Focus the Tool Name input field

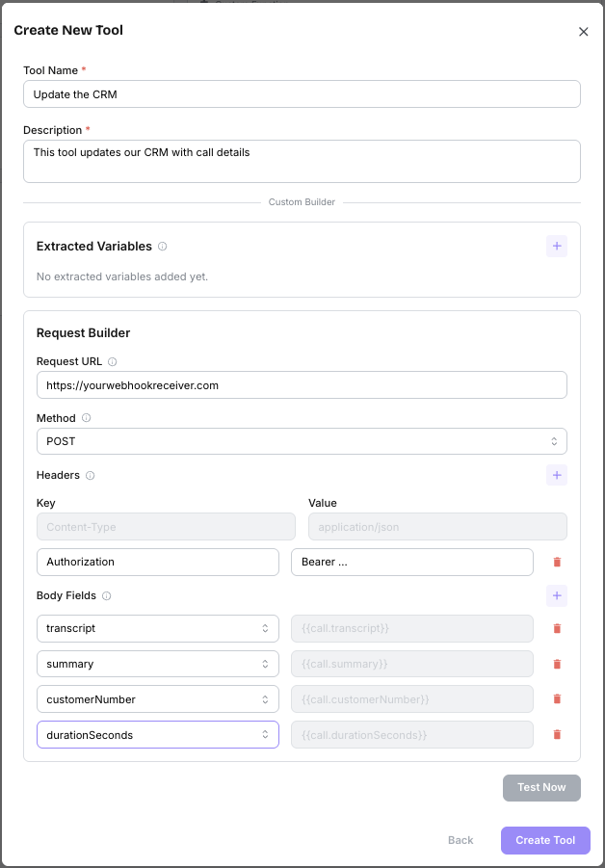302,94
